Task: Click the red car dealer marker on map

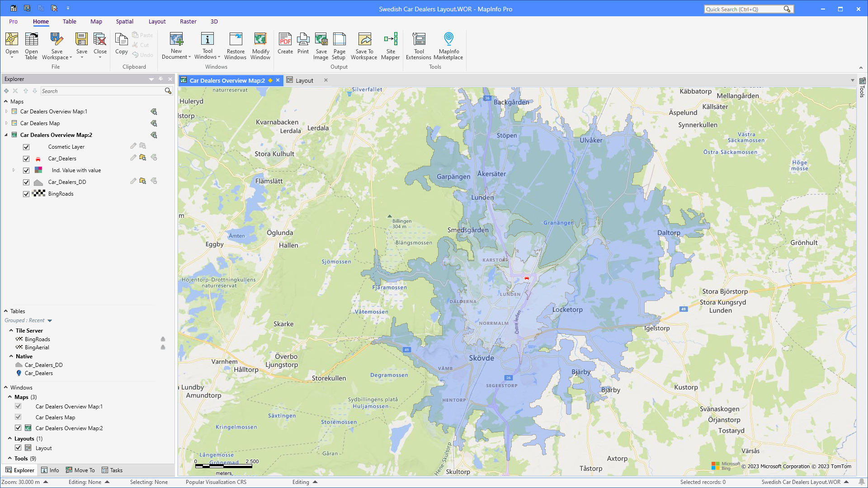Action: pyautogui.click(x=526, y=278)
